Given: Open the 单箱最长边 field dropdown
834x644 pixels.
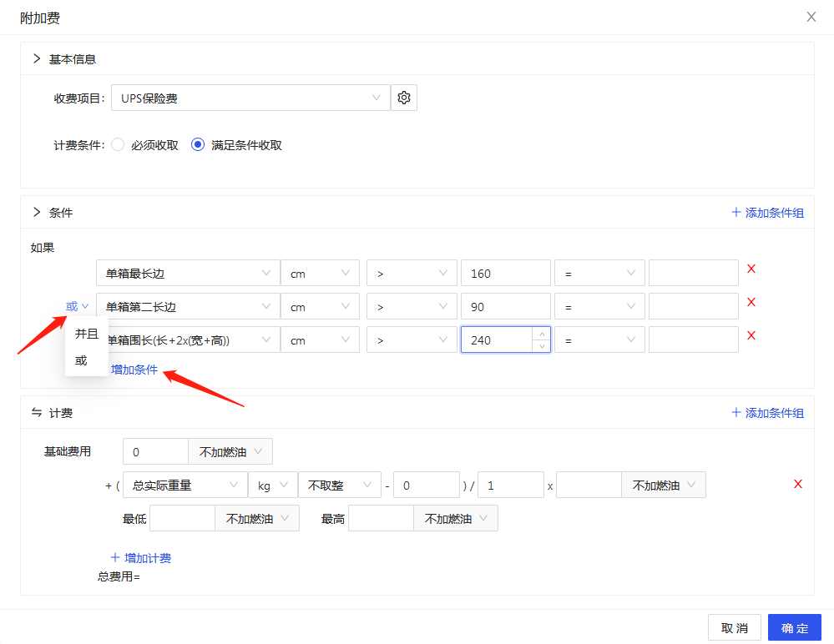Looking at the screenshot, I should [x=188, y=273].
